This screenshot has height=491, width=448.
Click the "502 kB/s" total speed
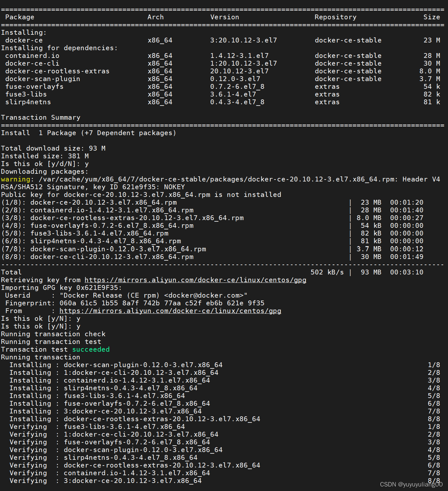point(327,272)
